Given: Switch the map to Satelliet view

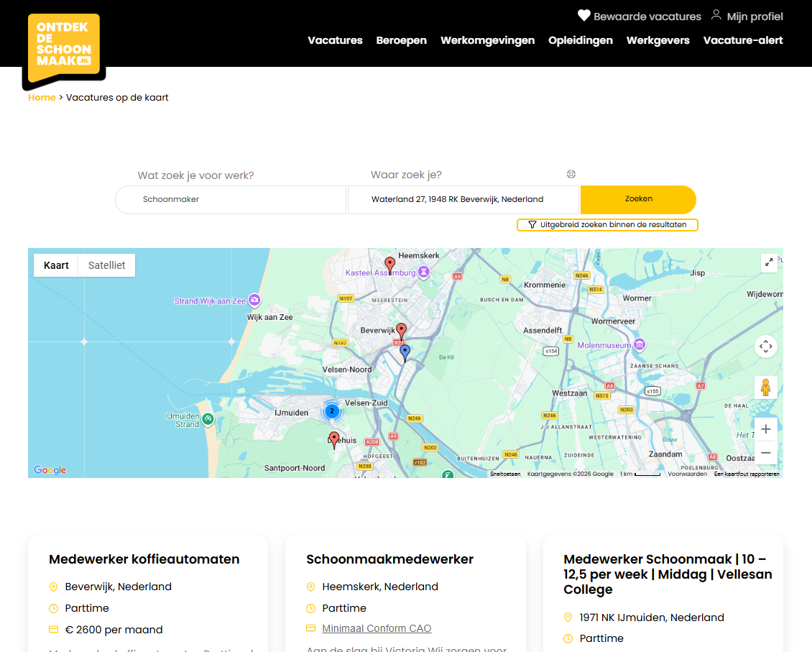Looking at the screenshot, I should 106,265.
